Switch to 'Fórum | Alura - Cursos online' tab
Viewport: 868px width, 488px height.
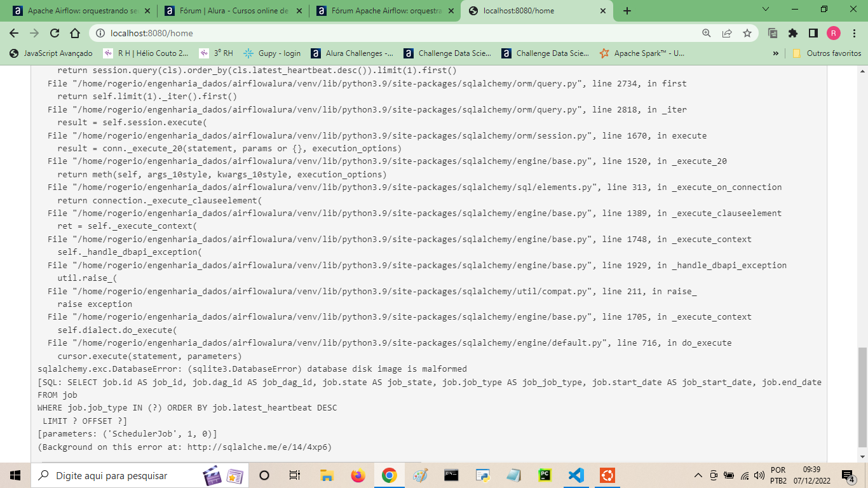[x=232, y=11]
